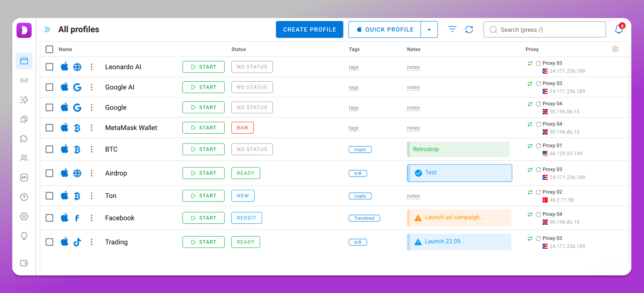Select the checkbox for the Facebook profile
The width and height of the screenshot is (644, 293).
pyautogui.click(x=49, y=218)
